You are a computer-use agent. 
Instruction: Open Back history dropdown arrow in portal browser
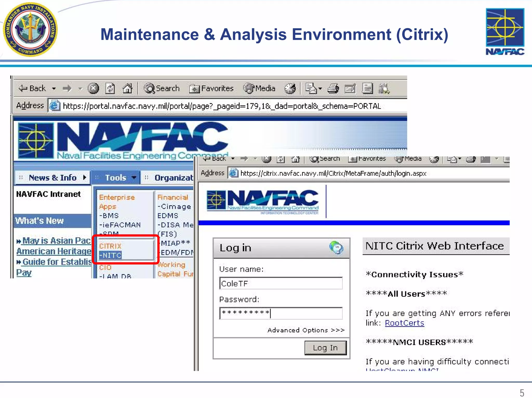54,88
